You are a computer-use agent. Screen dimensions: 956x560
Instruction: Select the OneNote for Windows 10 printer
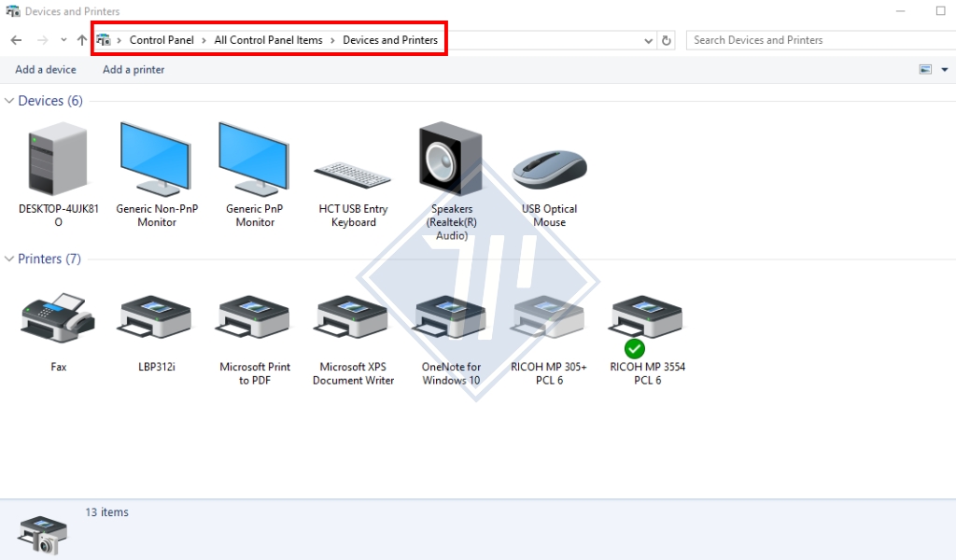451,319
